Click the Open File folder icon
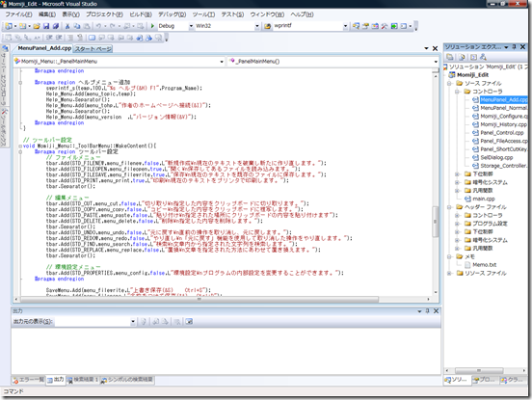Image resolution: width=532 pixels, height=400 pixels. click(37, 26)
